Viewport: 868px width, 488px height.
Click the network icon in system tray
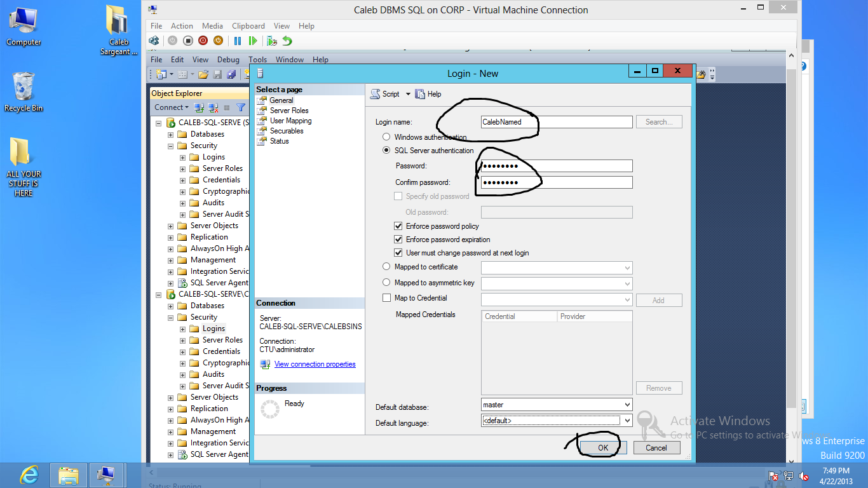(789, 475)
